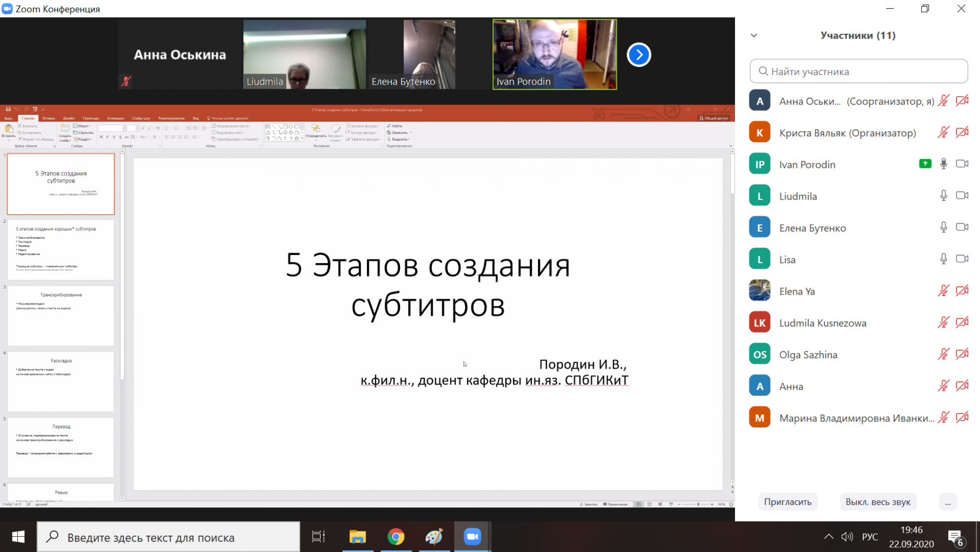Show next video participants with blue arrow
Screen dimensions: 980x552
tap(639, 54)
